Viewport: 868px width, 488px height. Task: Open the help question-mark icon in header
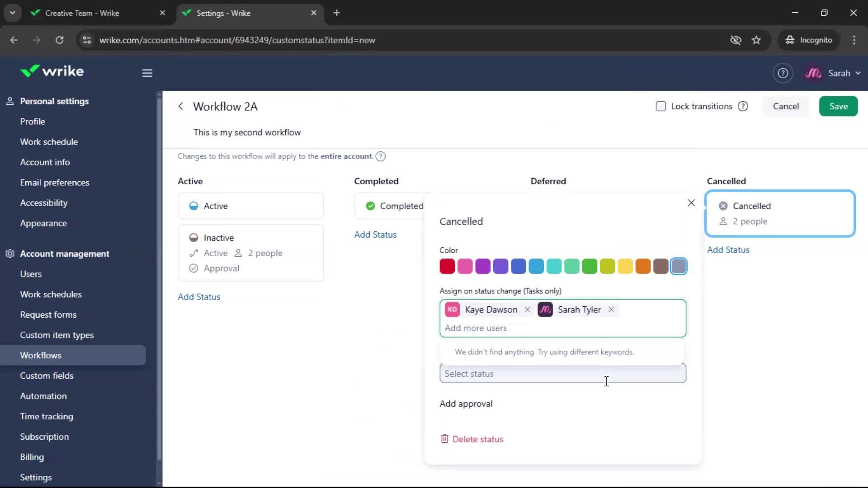point(783,73)
